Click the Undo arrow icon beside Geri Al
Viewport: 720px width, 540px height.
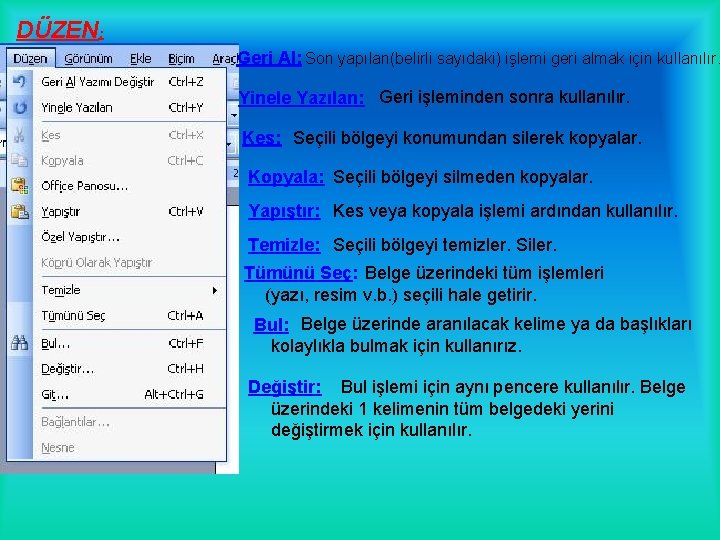[x=19, y=82]
